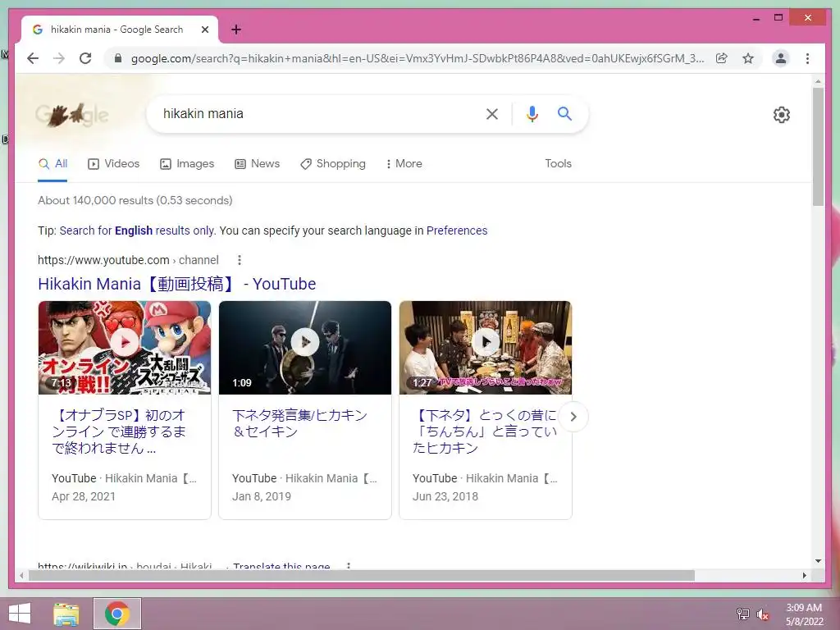
Task: Share this page from address bar
Action: 722,58
